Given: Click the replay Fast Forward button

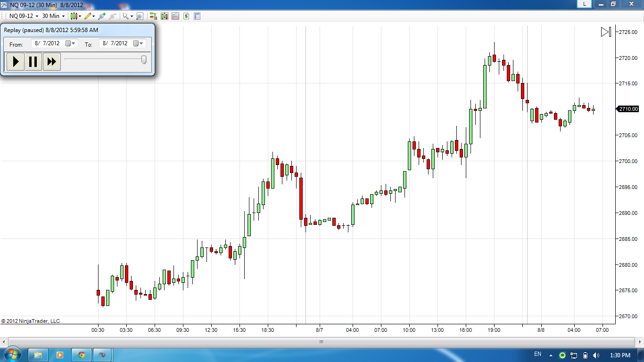Looking at the screenshot, I should 52,61.
